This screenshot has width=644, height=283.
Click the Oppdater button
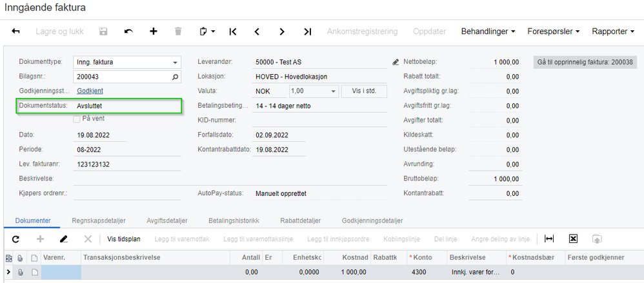coord(430,31)
